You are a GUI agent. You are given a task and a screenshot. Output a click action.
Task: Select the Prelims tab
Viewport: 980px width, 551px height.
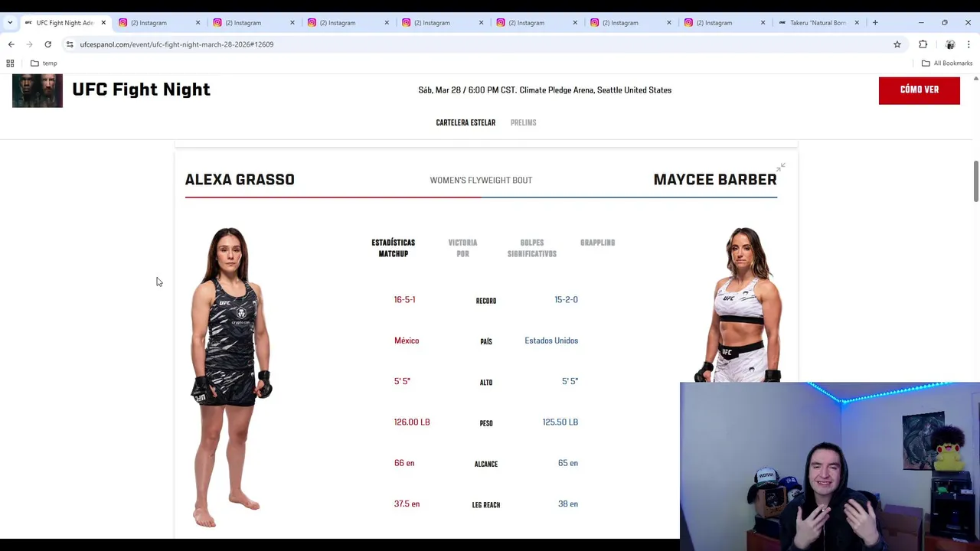coord(524,122)
